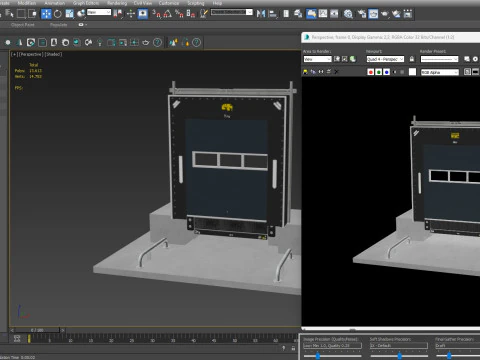Open the Area to Render dropdown
480x360 pixels.
tap(317, 59)
